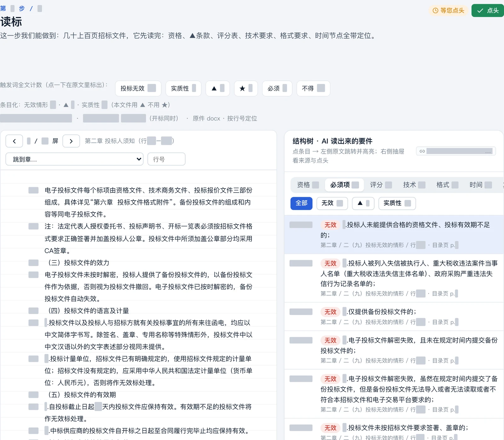The image size is (504, 440).
Task: Filter list by 实质性 pill
Action: click(397, 203)
